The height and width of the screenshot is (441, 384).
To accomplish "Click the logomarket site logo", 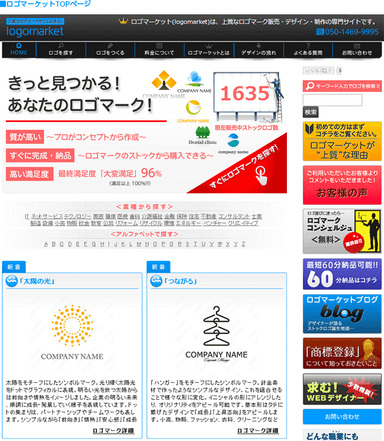I will (x=35, y=28).
